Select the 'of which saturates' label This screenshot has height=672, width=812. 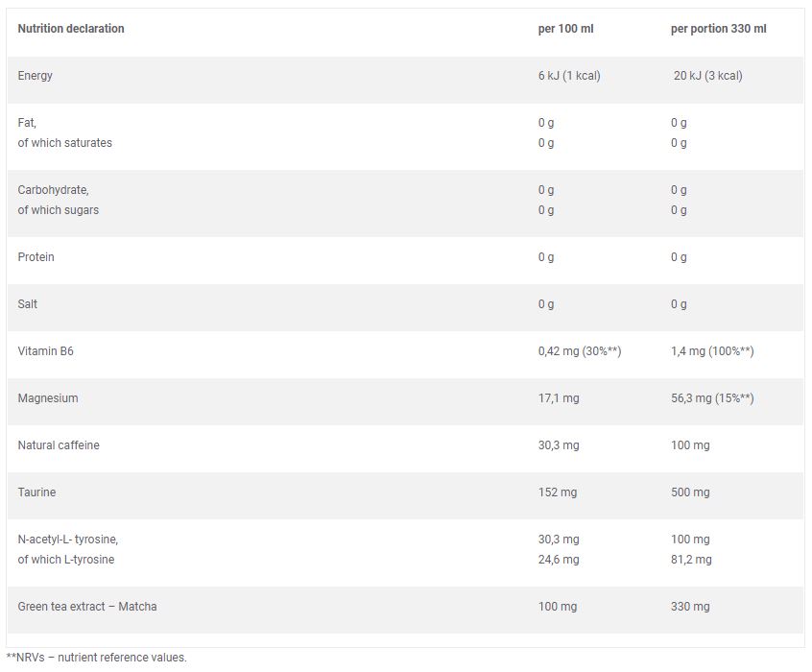65,143
